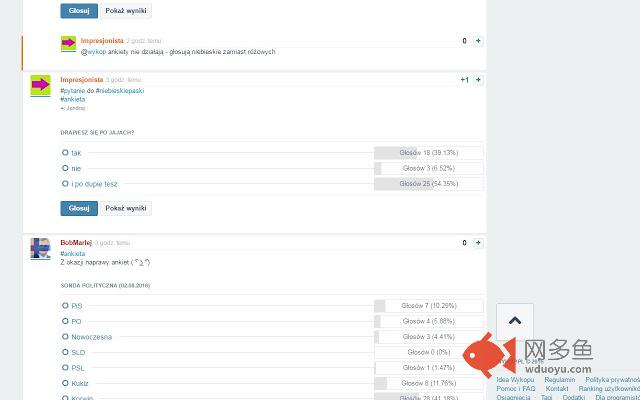Visit BobMarlej's profile via username
This screenshot has height=400, width=640.
[76, 243]
